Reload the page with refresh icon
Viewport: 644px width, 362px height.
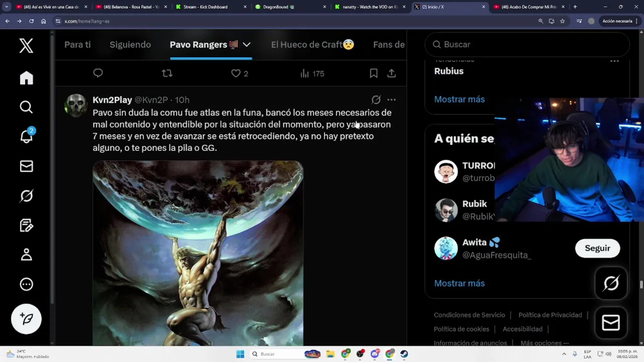click(31, 21)
